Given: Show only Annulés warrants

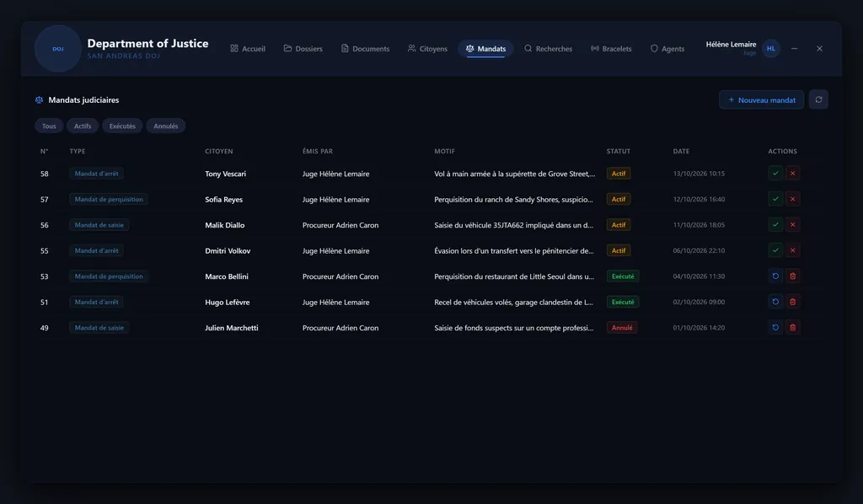Looking at the screenshot, I should point(166,126).
